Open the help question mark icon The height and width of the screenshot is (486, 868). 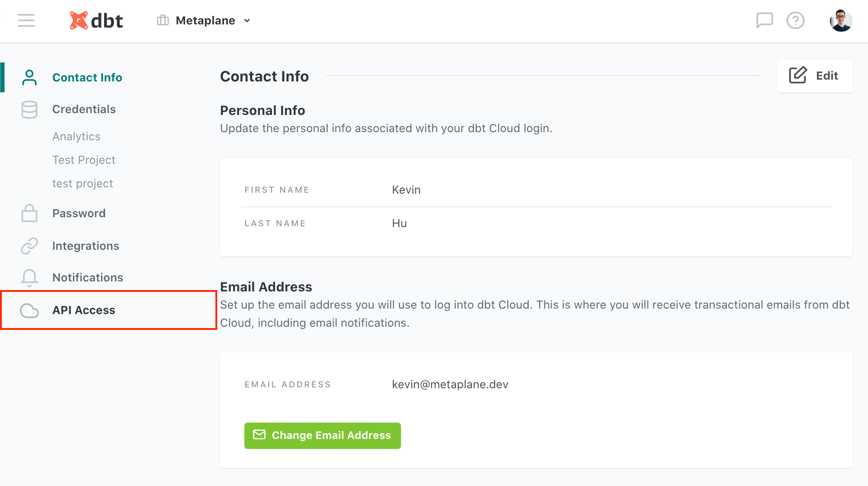click(796, 20)
